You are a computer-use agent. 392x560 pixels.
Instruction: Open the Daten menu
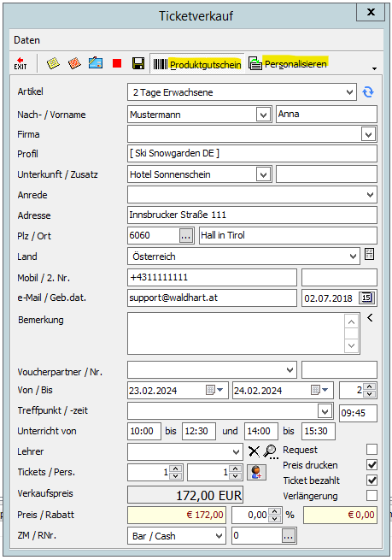(26, 40)
